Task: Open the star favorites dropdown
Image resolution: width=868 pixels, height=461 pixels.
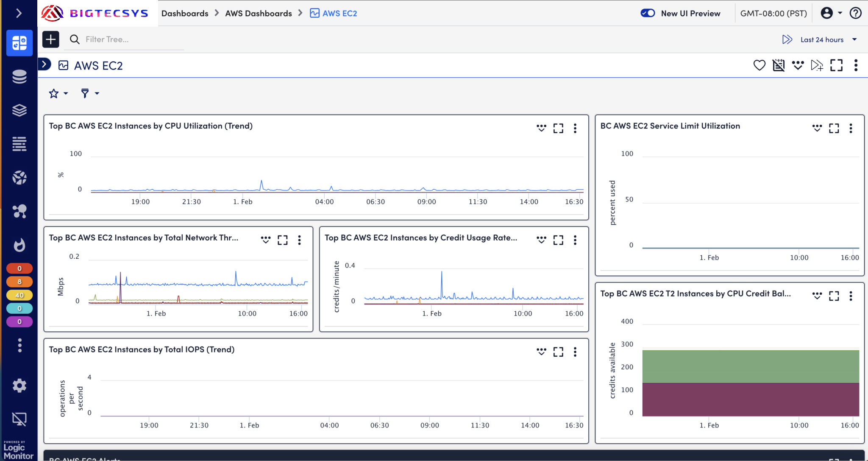Action: (58, 93)
